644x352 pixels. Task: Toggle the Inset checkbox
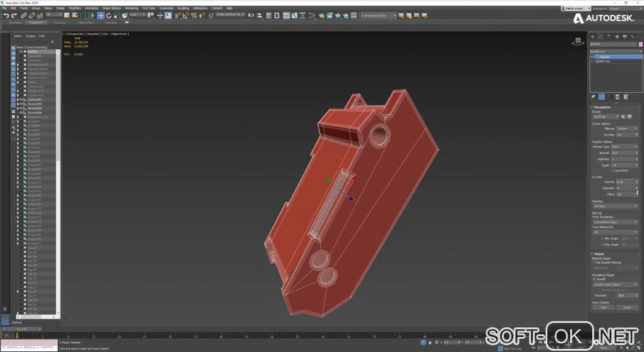[594, 177]
